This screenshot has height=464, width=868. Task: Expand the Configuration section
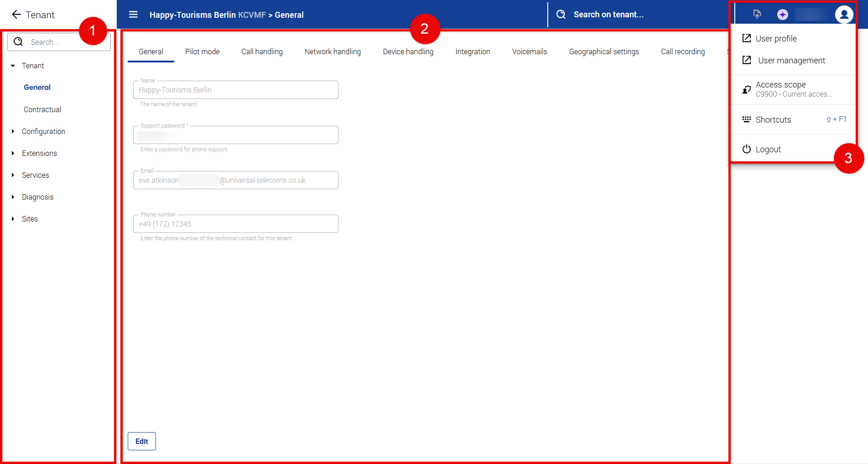[13, 131]
